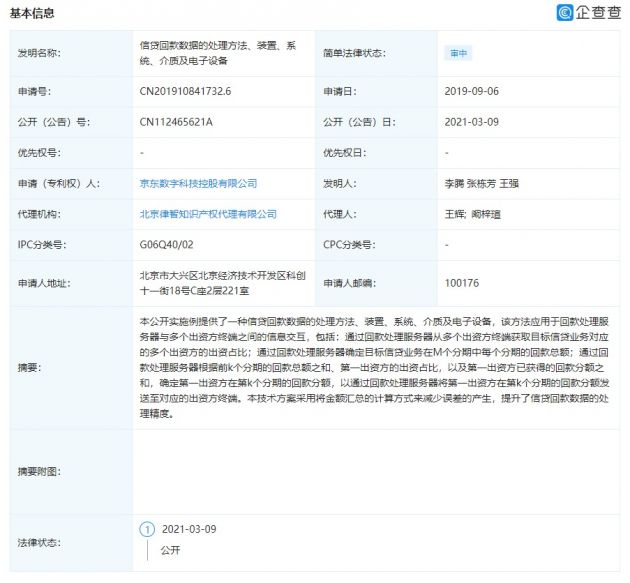Open agency 北京律智知识产权代理有限公司 link

[x=208, y=214]
